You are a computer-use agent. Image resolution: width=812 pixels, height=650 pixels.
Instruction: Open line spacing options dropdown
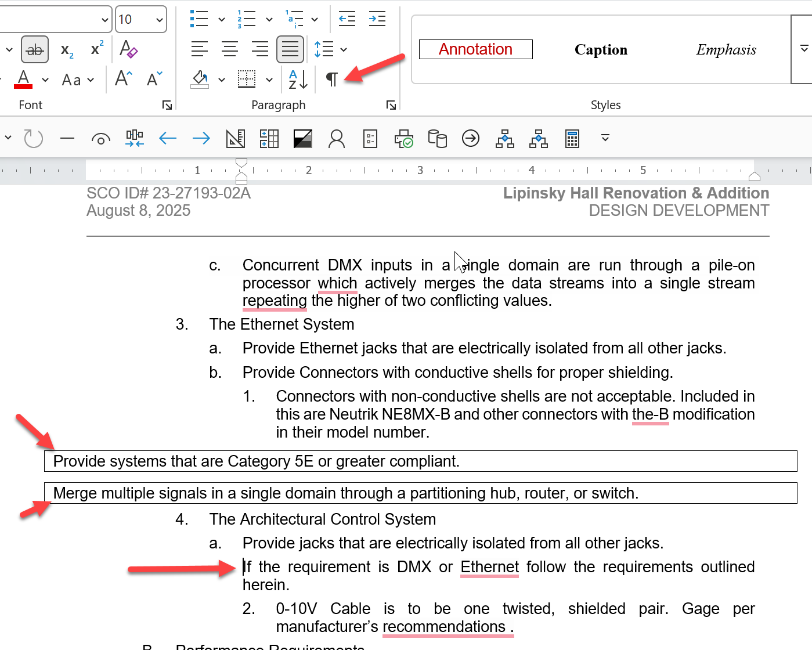click(x=344, y=49)
